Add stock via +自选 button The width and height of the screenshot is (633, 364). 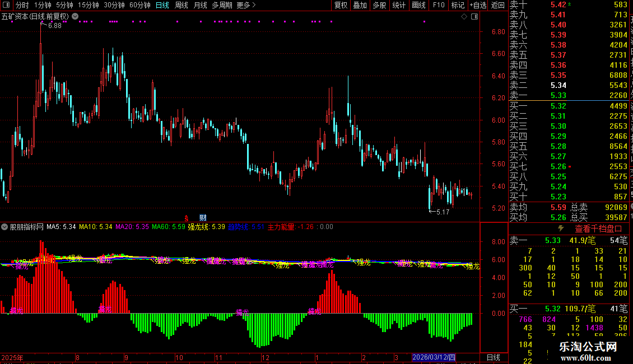(x=478, y=5)
